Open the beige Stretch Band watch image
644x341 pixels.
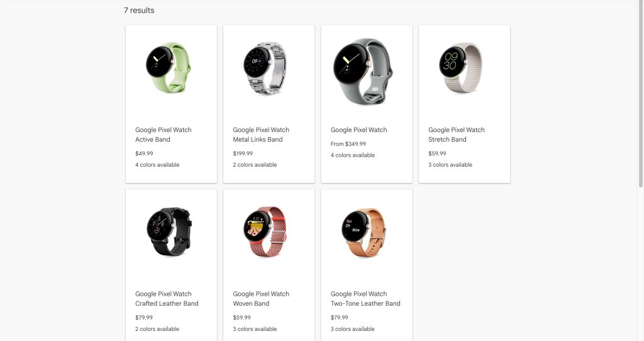(460, 67)
